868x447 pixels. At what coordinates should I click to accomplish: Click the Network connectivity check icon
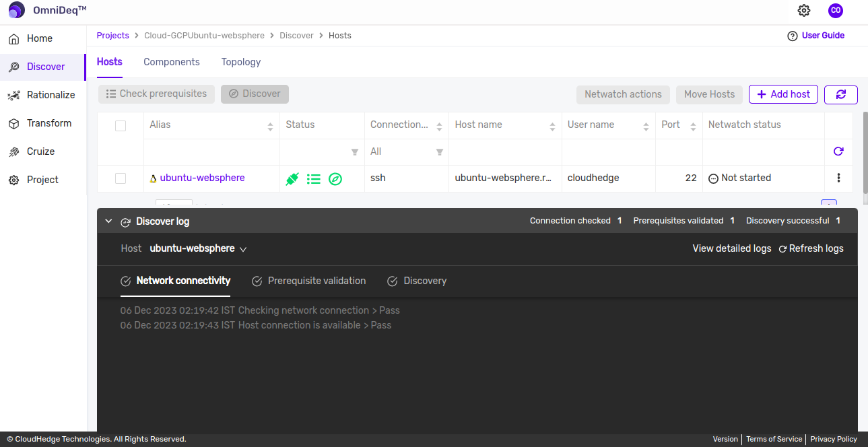pyautogui.click(x=125, y=281)
